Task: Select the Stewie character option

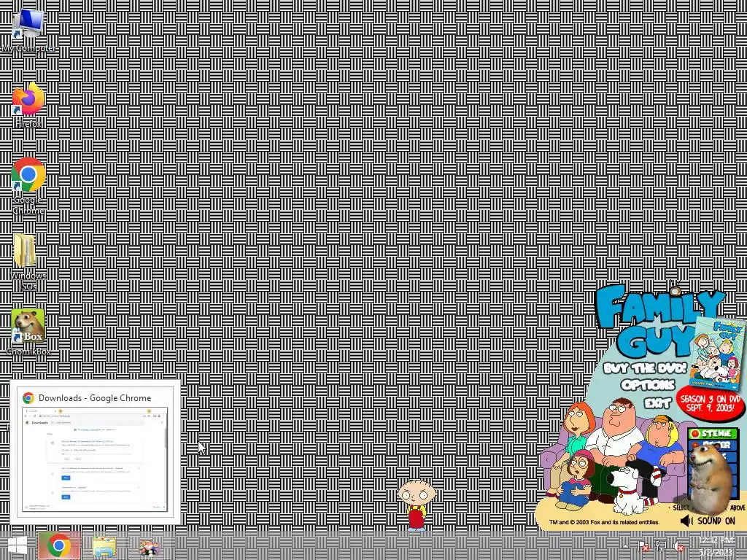Action: (713, 433)
